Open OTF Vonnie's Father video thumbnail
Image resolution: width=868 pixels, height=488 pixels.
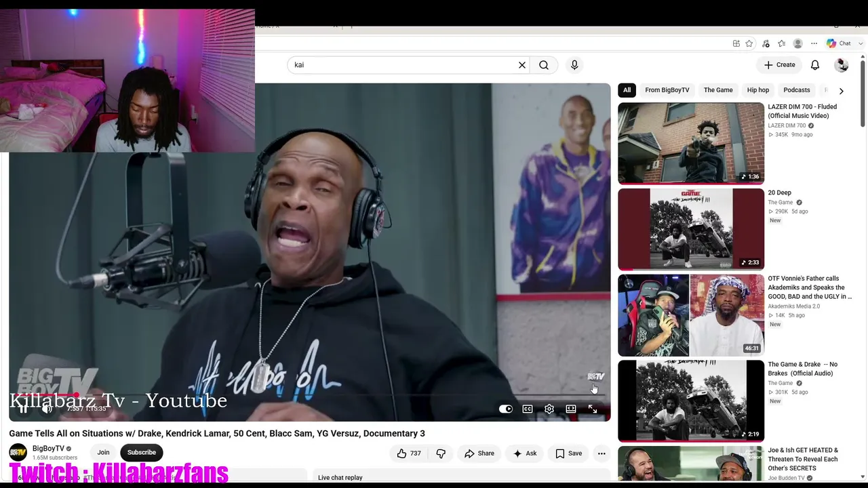click(x=691, y=315)
